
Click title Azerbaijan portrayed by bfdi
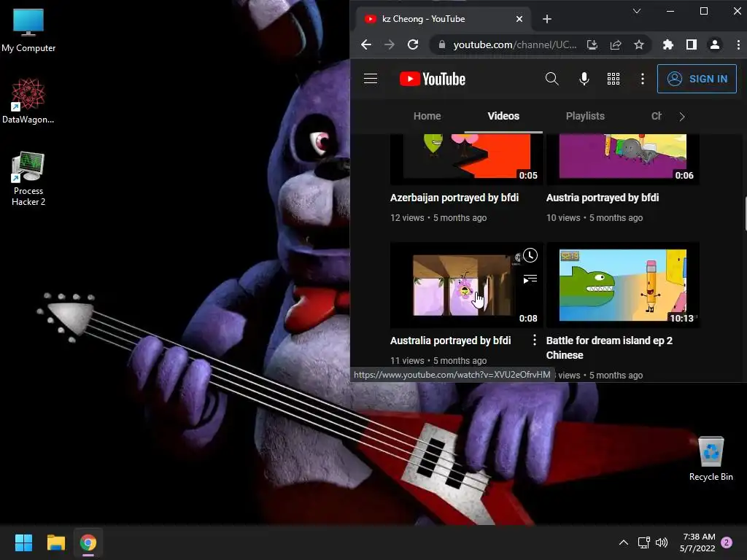tap(454, 198)
